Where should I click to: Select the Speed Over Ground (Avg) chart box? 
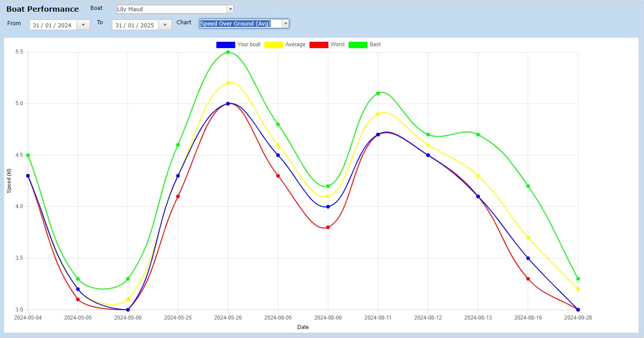241,23
